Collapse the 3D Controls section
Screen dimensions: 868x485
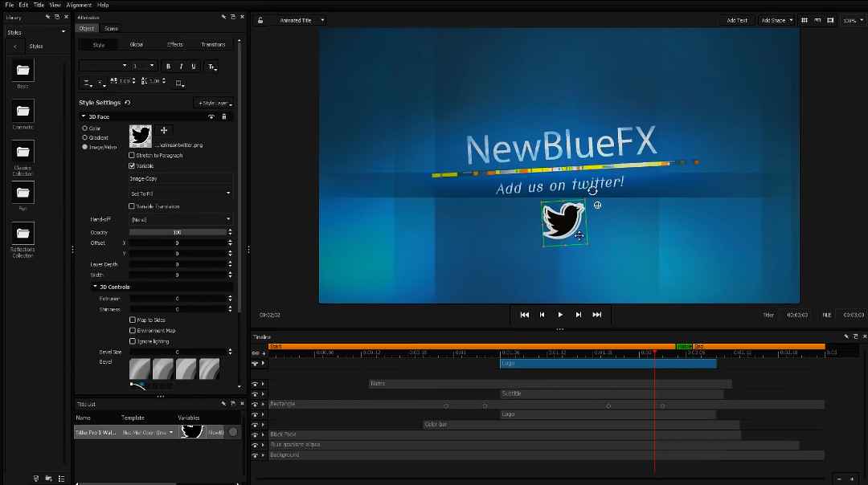tap(95, 287)
